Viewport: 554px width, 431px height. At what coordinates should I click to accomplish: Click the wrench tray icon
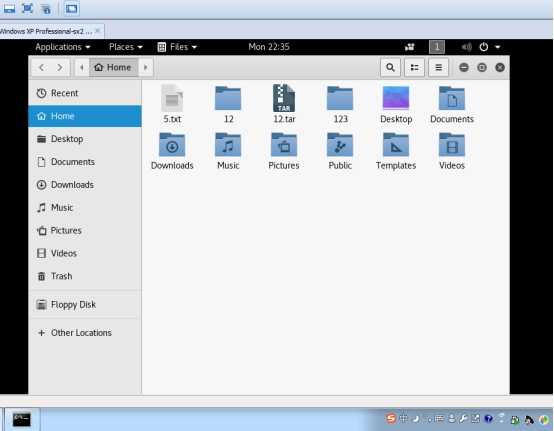[x=463, y=419]
